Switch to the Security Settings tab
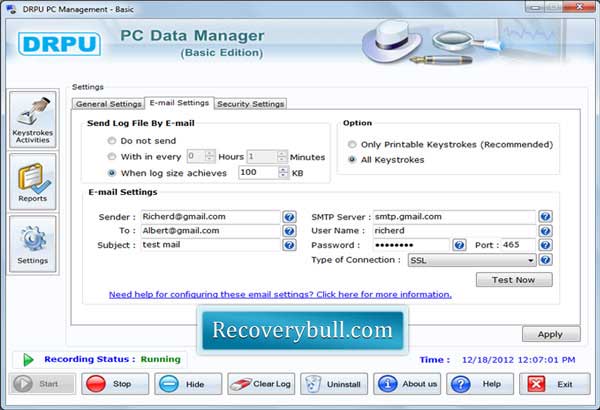Screen dimensions: 600x410 (x=251, y=103)
